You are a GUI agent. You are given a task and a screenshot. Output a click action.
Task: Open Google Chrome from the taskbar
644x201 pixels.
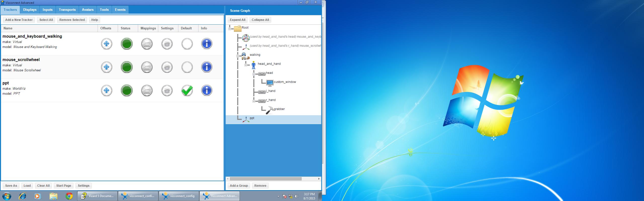tap(69, 196)
